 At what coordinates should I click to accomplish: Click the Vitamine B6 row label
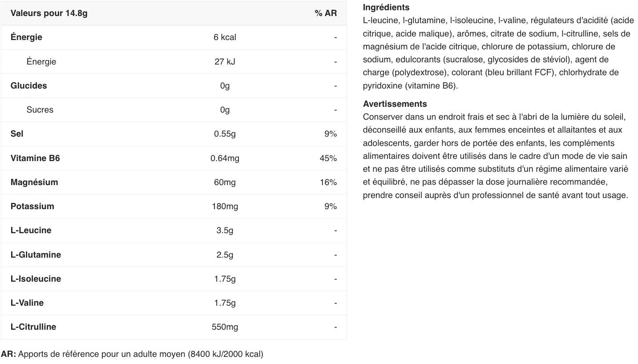point(35,158)
